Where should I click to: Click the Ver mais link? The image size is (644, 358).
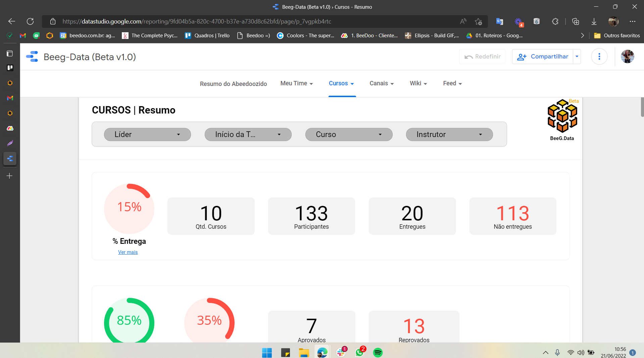(x=128, y=252)
